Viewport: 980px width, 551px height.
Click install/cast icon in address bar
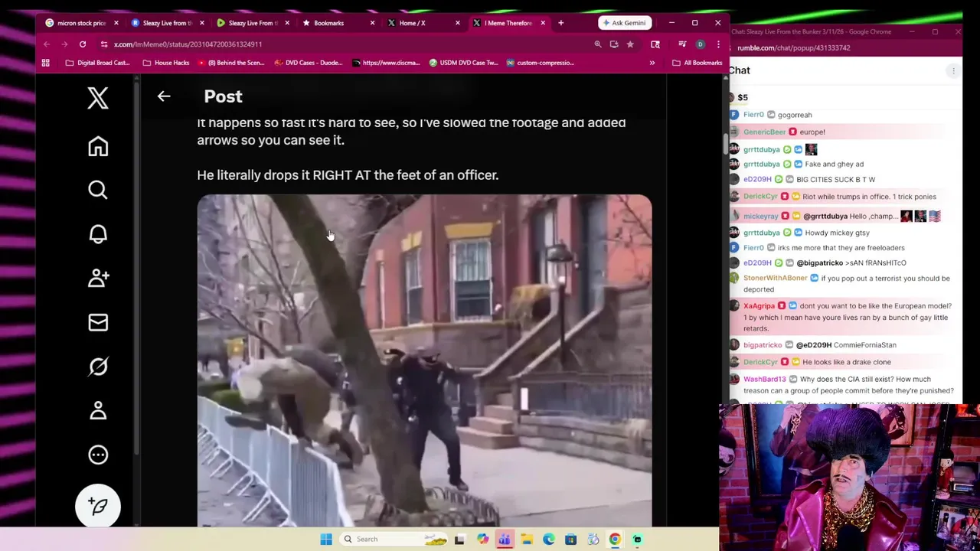(614, 44)
